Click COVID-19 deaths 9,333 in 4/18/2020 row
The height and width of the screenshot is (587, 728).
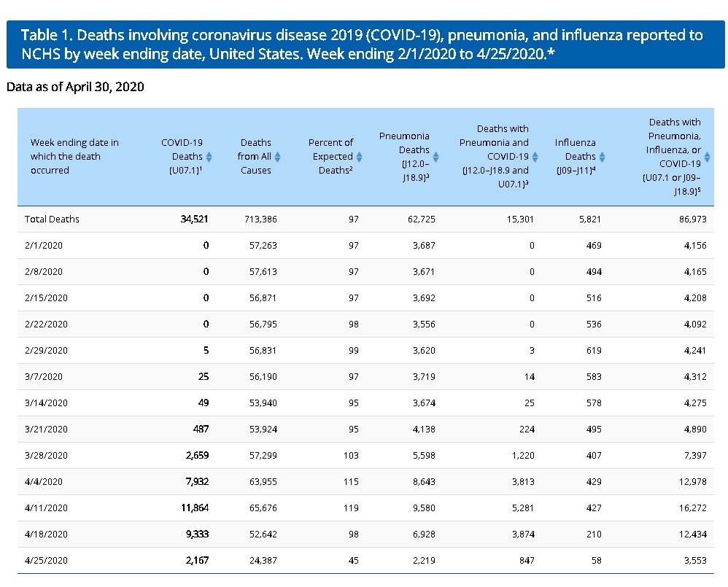[x=197, y=534]
